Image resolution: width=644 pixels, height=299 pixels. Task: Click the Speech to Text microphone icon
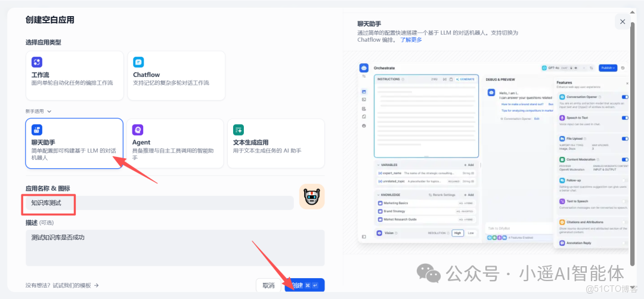tap(562, 118)
